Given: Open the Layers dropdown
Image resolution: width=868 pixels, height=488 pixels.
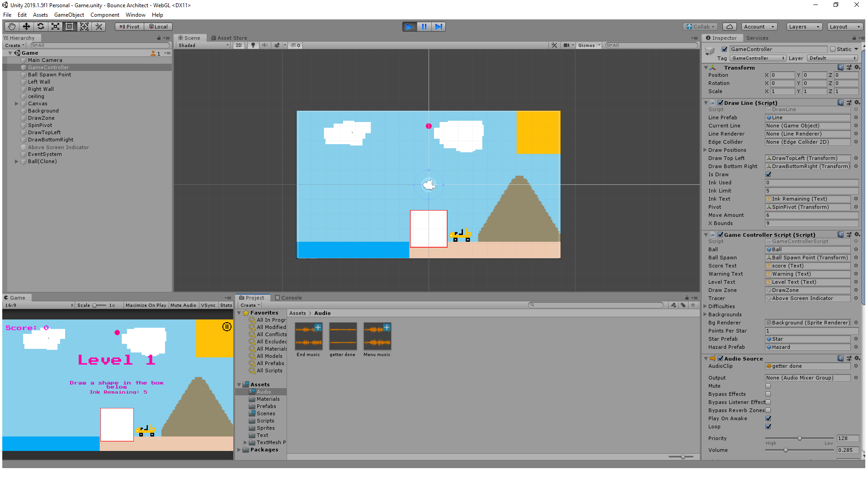Looking at the screenshot, I should [804, 27].
